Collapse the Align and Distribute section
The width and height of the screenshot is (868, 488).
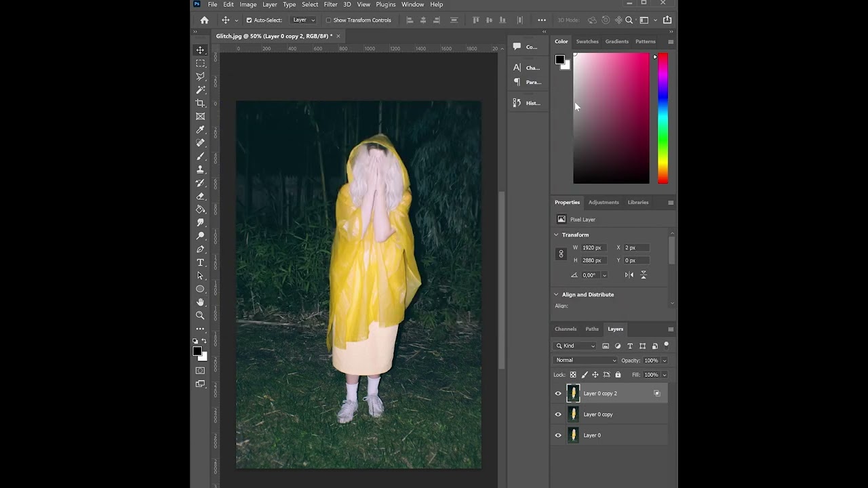tap(556, 295)
